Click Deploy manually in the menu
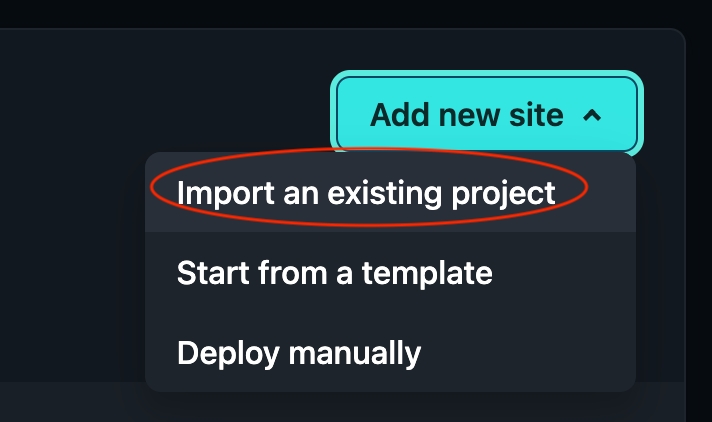712x422 pixels. pos(299,352)
